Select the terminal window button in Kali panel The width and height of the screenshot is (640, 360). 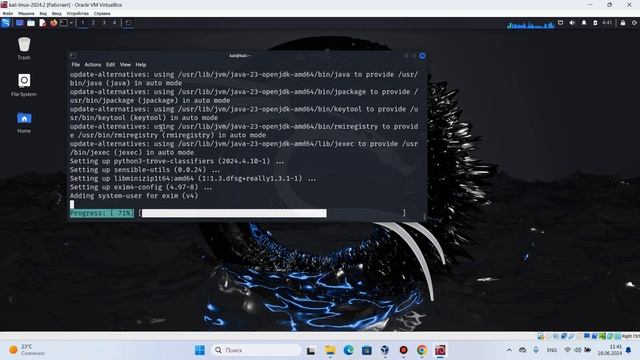(x=128, y=23)
